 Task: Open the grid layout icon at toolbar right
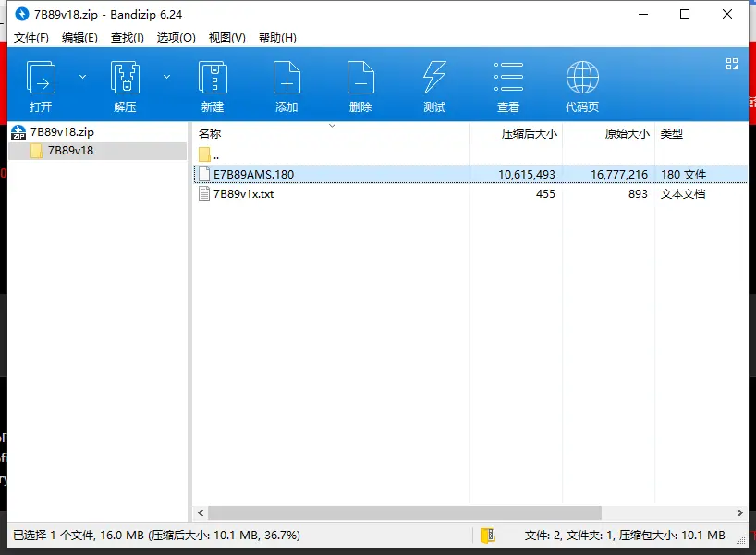pyautogui.click(x=731, y=64)
